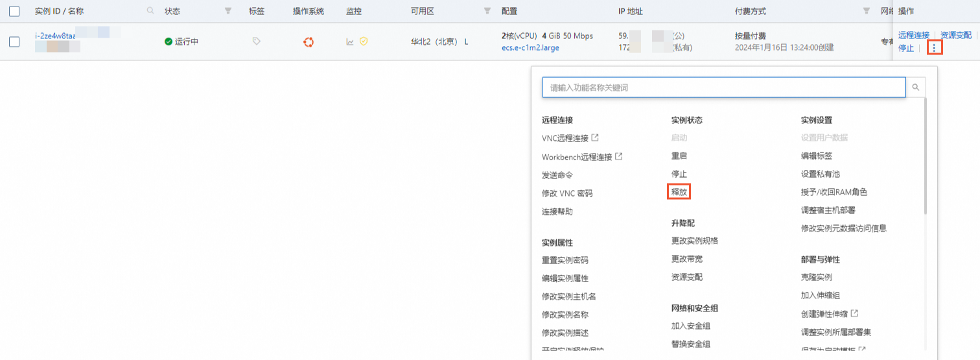Select 调整实例所属部署集 menu entry
The height and width of the screenshot is (360, 980).
pos(836,331)
